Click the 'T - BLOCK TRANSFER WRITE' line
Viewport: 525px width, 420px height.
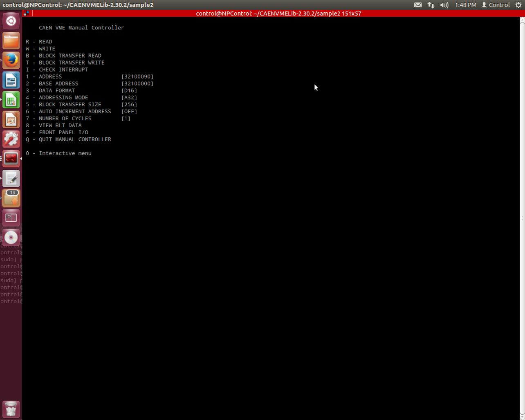click(65, 63)
